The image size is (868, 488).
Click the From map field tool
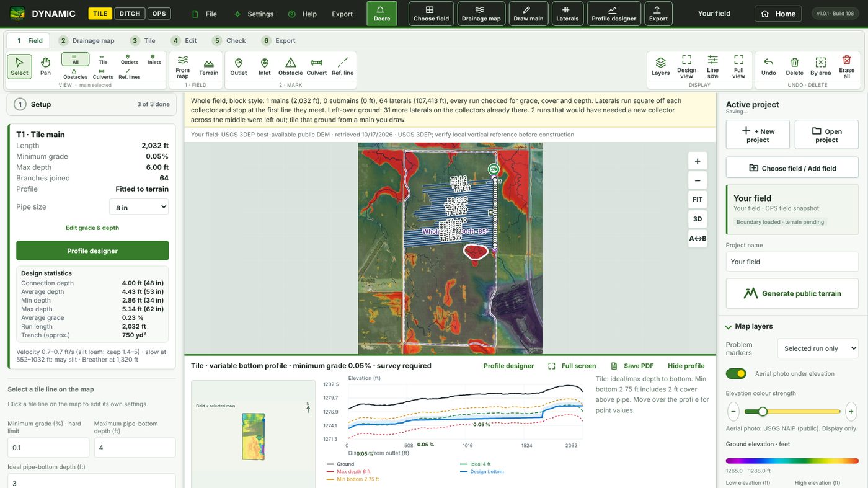[x=182, y=66]
